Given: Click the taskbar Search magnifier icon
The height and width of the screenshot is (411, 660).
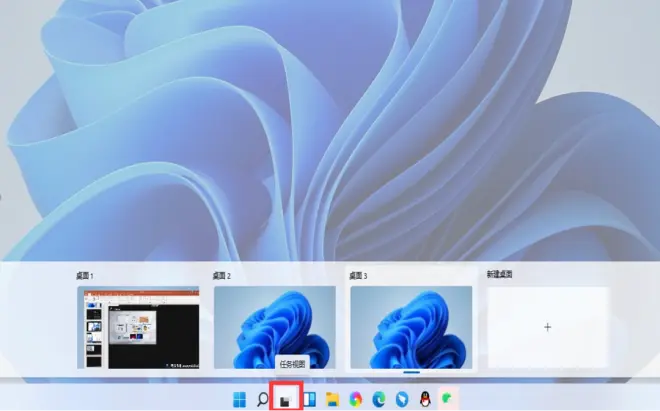Looking at the screenshot, I should tap(263, 400).
